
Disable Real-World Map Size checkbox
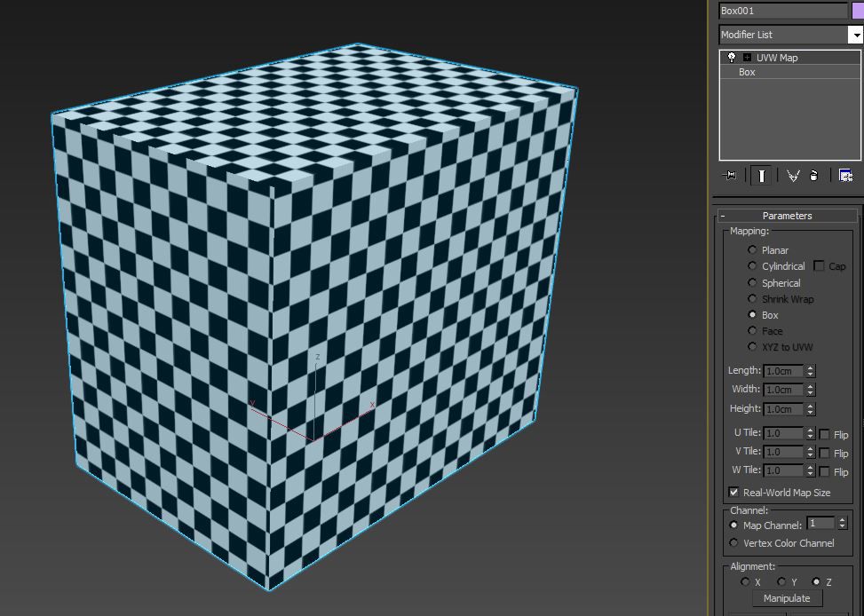(x=734, y=492)
